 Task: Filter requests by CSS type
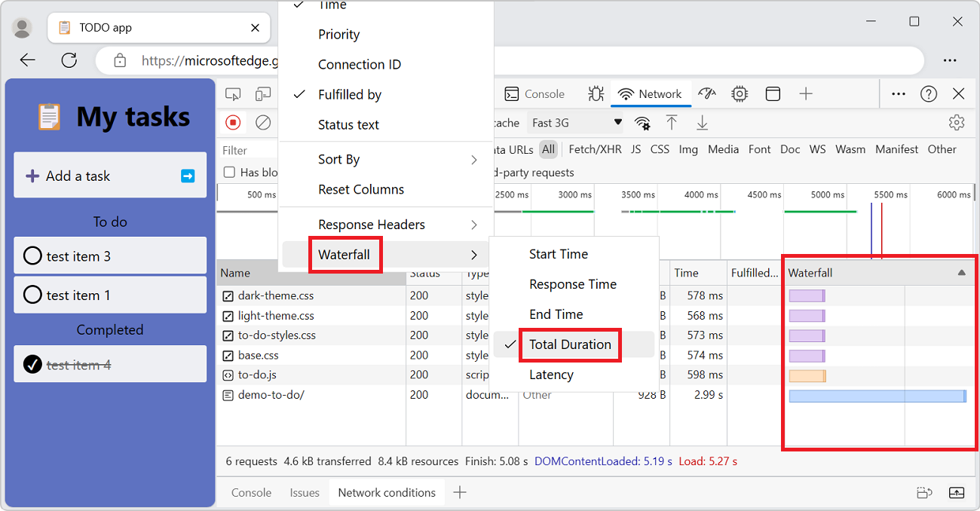coord(660,149)
